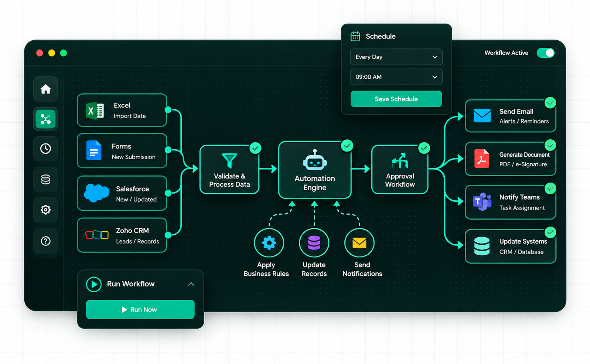Image resolution: width=590 pixels, height=364 pixels.
Task: Click the robot icon in Automation Engine
Action: [315, 160]
